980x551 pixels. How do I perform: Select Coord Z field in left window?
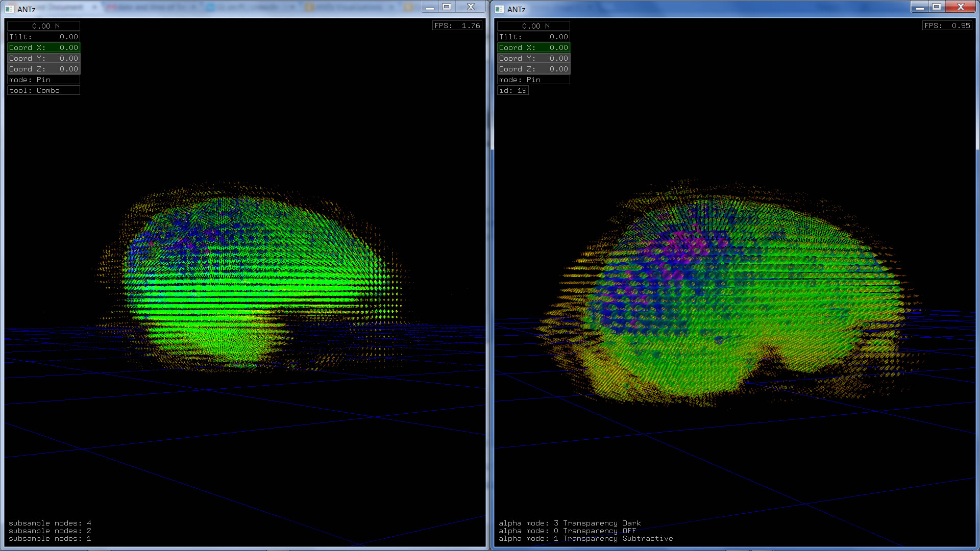tap(43, 69)
